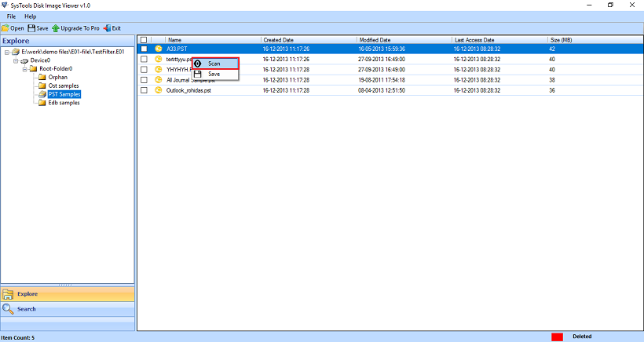Click the Explore pane folder icon

8,294
